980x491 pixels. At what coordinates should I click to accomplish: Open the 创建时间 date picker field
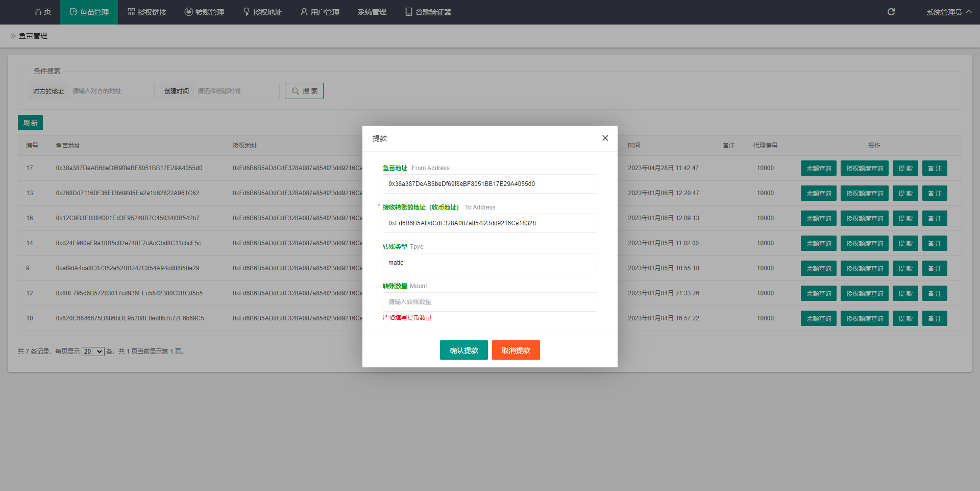point(236,91)
